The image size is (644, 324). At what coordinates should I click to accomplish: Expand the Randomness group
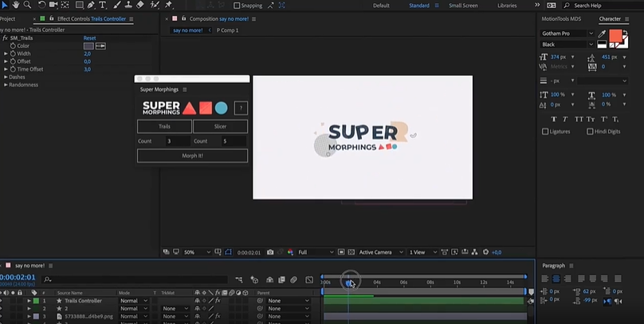tap(6, 85)
